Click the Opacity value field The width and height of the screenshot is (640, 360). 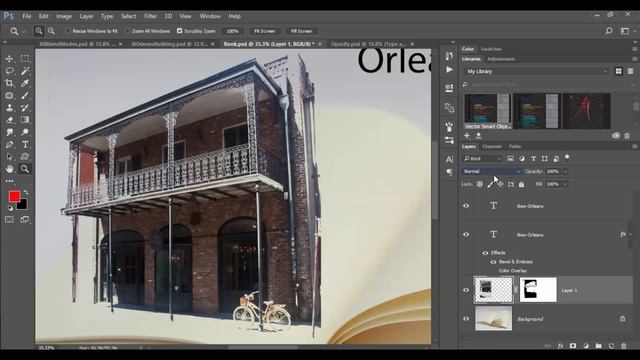pos(553,171)
